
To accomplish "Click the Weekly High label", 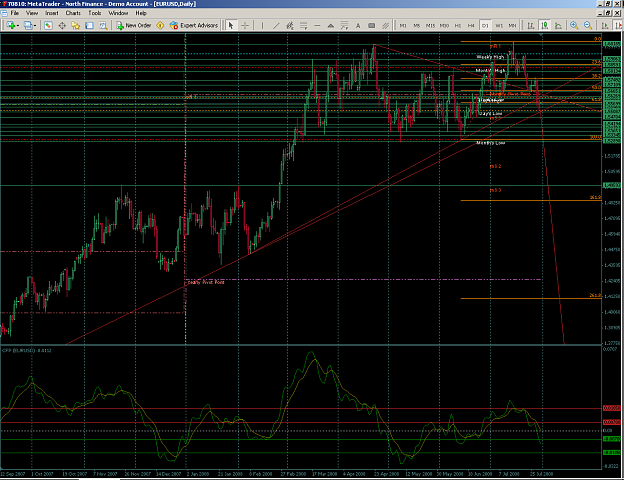I will pos(490,57).
